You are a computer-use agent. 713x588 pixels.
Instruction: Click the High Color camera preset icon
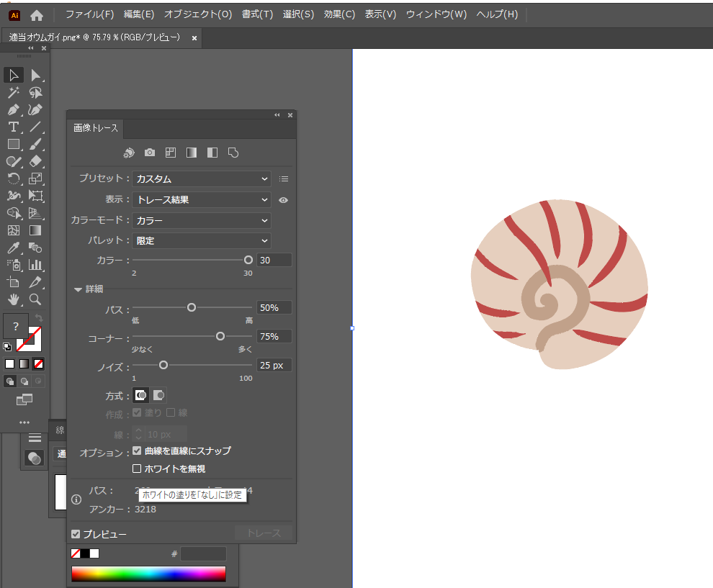(149, 153)
